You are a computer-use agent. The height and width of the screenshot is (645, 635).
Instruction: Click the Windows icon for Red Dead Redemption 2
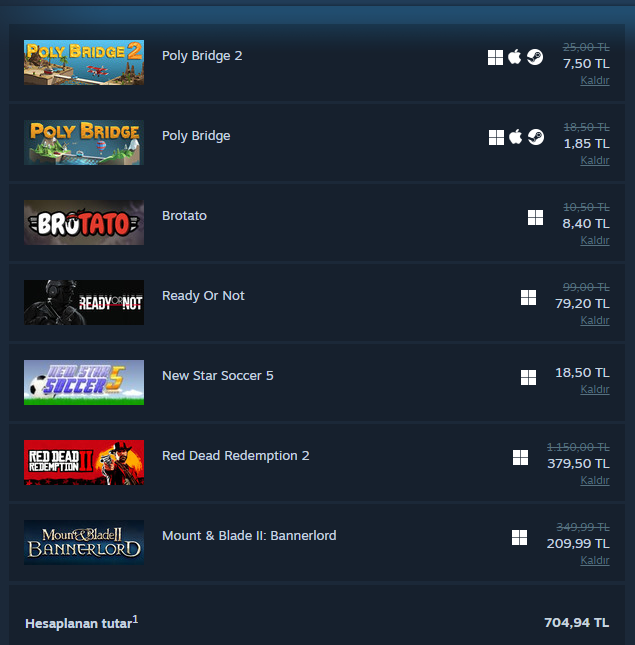tap(520, 457)
